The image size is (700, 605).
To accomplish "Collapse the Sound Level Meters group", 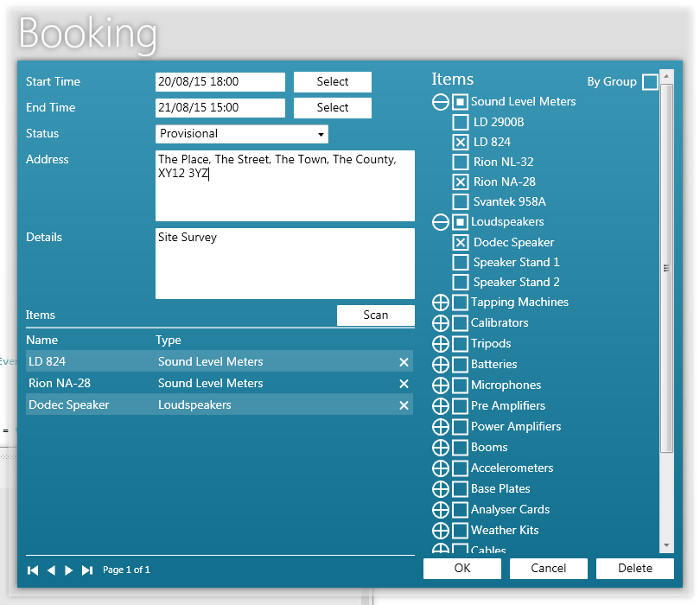I will pos(440,102).
